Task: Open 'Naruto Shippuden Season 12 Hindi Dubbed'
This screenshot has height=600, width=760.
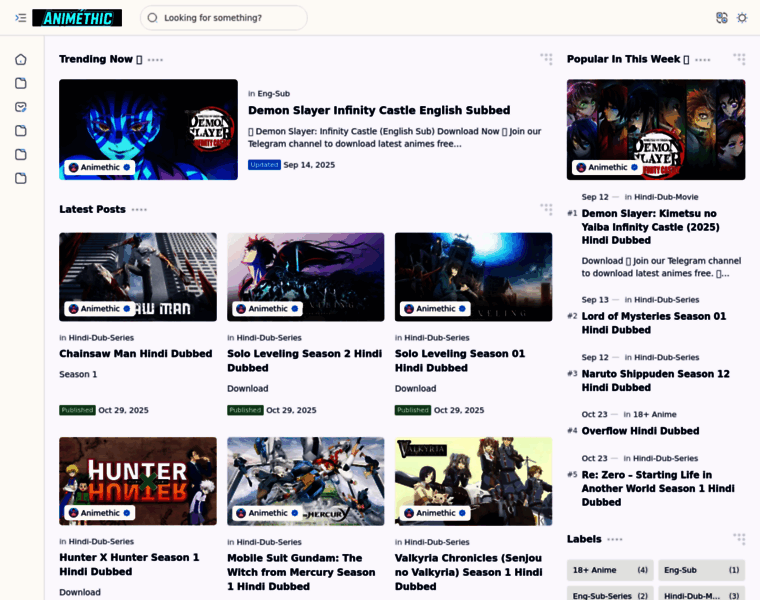Action: click(x=655, y=380)
